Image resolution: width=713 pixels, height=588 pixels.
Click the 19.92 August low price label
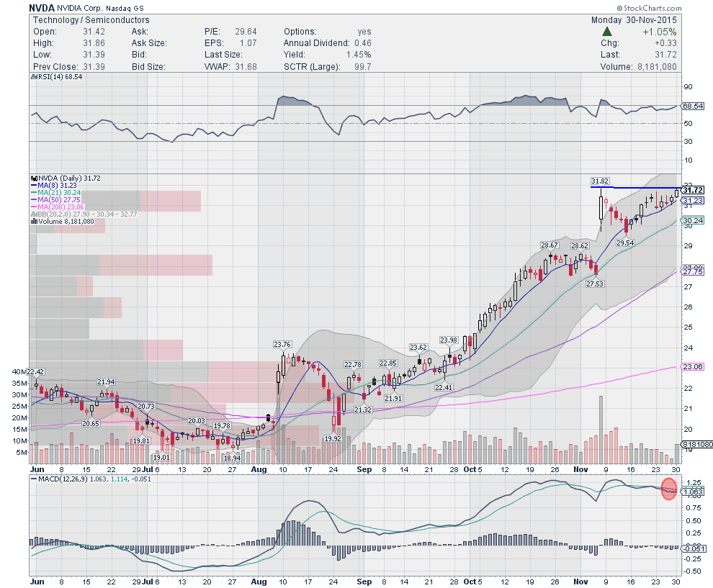[x=333, y=438]
